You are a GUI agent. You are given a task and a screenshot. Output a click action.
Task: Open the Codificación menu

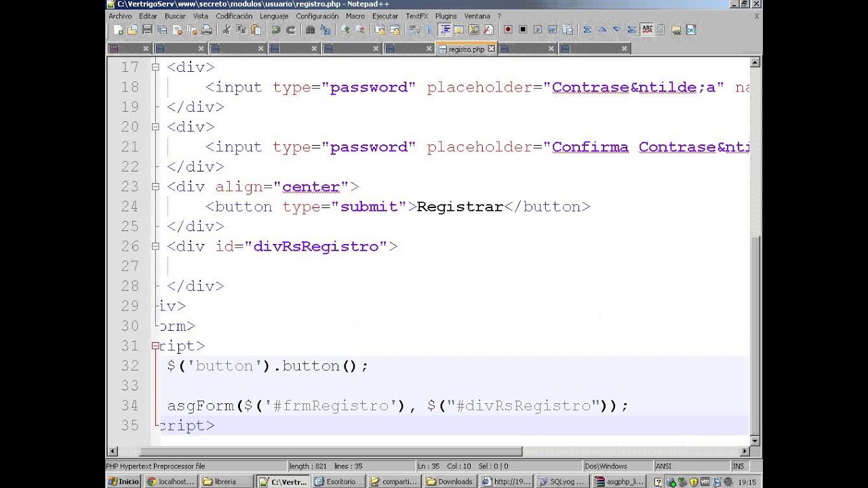pyautogui.click(x=234, y=16)
